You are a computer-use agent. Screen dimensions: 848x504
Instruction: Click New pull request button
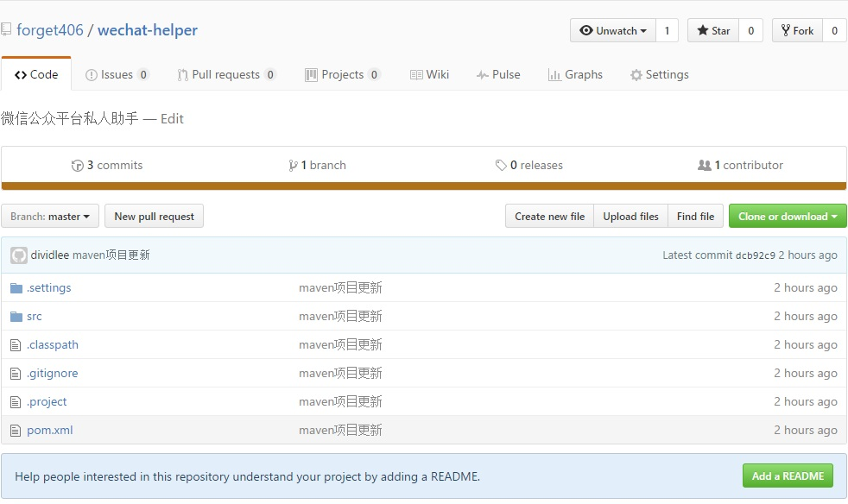[x=154, y=216]
